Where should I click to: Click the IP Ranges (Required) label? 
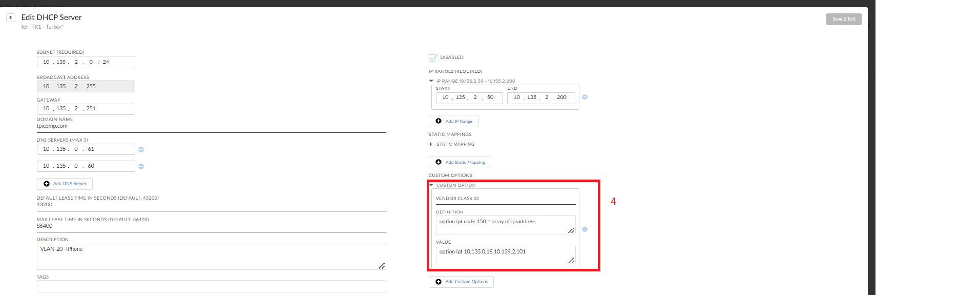(455, 71)
